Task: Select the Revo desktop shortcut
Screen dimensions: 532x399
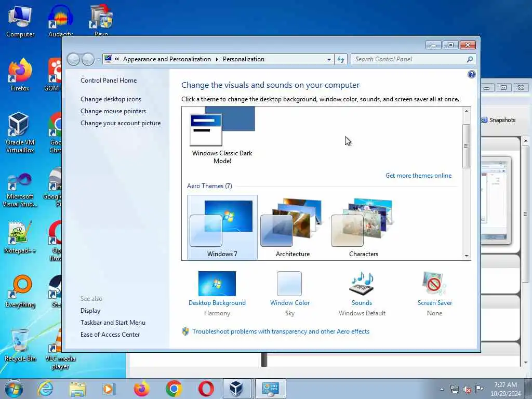Action: (101, 21)
